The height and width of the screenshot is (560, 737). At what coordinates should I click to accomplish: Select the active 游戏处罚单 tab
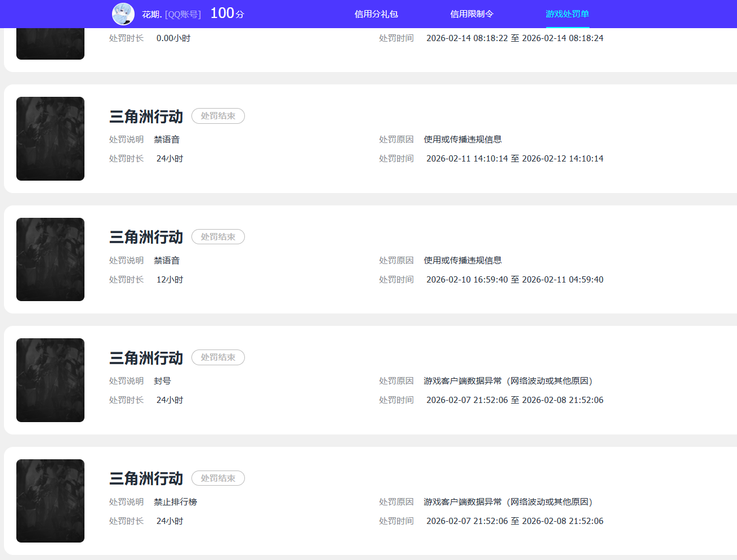[x=567, y=14]
